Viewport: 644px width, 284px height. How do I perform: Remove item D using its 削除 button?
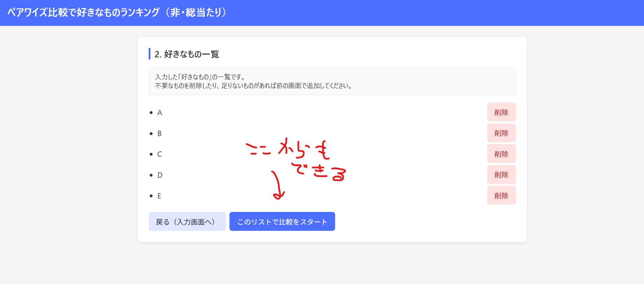501,175
